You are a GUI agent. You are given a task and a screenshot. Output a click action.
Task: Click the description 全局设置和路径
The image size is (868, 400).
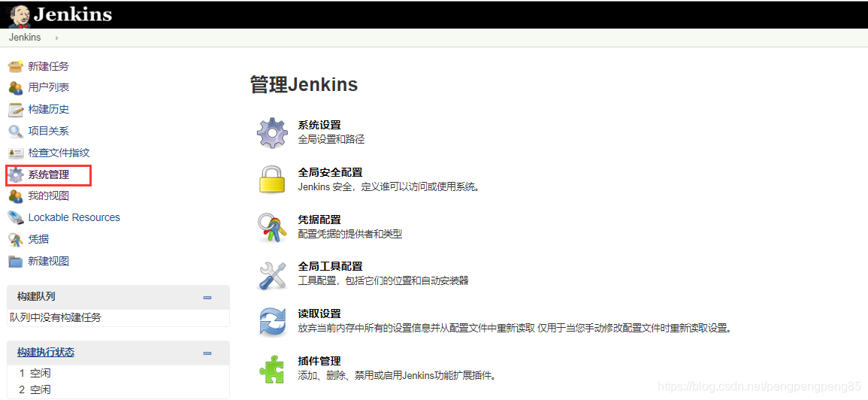coord(331,140)
